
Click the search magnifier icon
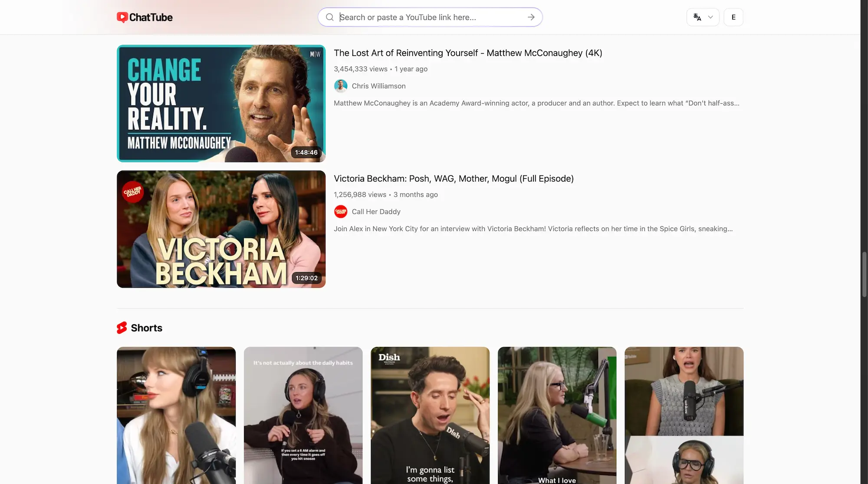coord(330,17)
